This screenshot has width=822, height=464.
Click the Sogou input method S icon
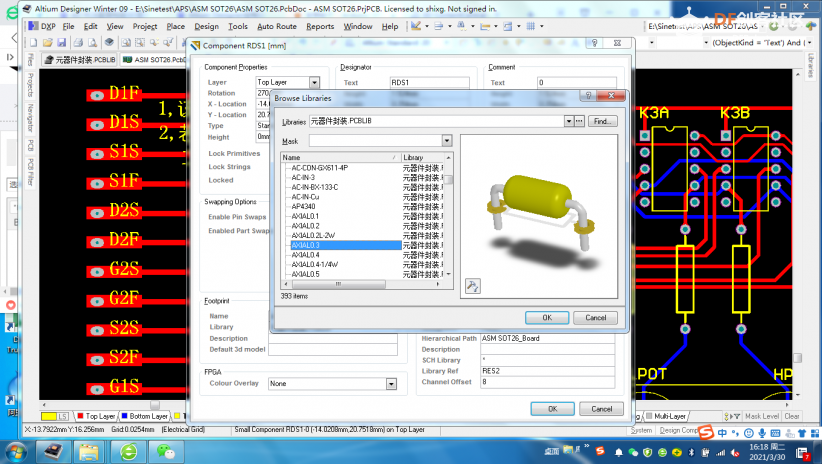coord(706,433)
